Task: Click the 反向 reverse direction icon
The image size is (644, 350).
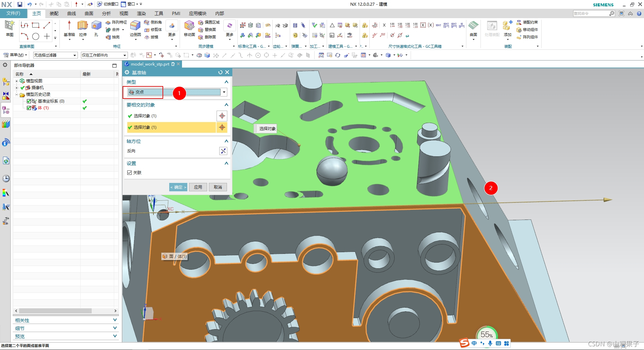Action: [x=223, y=151]
